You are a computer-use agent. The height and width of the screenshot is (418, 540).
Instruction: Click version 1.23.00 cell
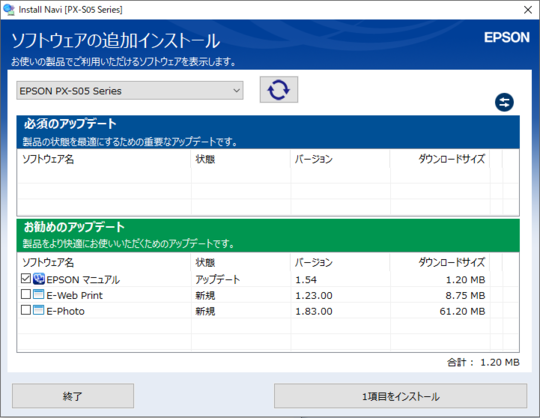point(314,295)
